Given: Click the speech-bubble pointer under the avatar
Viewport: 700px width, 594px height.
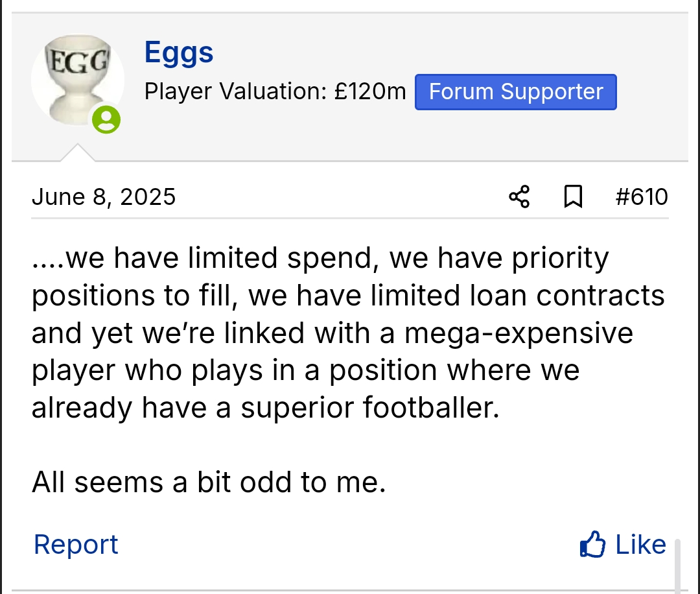Looking at the screenshot, I should [77, 153].
